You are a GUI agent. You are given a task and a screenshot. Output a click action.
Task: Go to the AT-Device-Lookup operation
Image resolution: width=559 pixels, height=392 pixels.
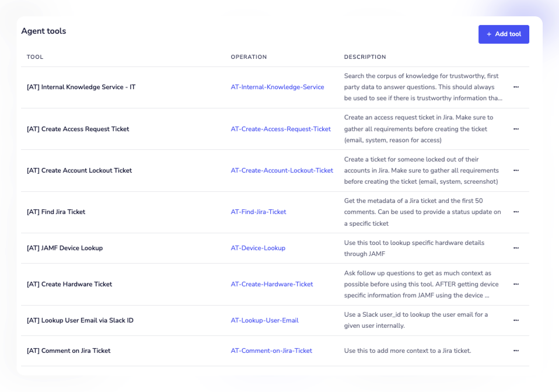[258, 248]
